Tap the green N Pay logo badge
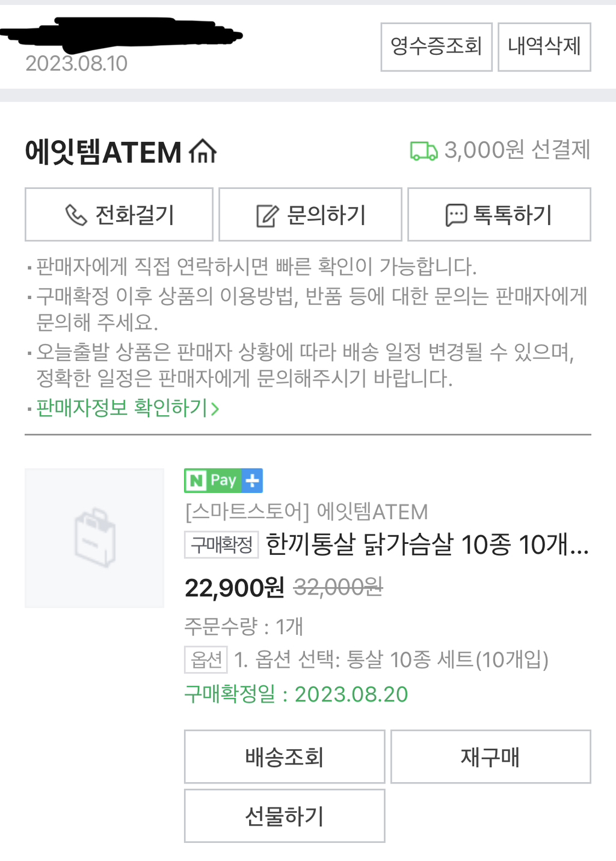 (x=212, y=480)
